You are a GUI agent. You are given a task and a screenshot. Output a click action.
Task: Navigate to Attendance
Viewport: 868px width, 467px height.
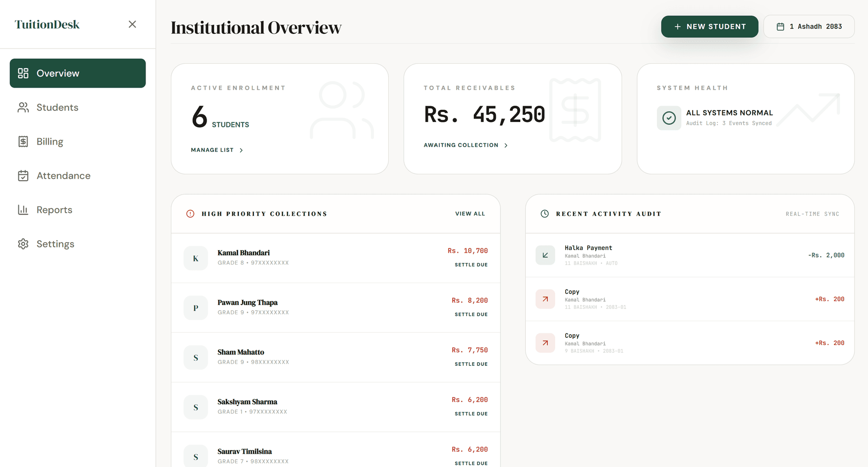(x=78, y=176)
